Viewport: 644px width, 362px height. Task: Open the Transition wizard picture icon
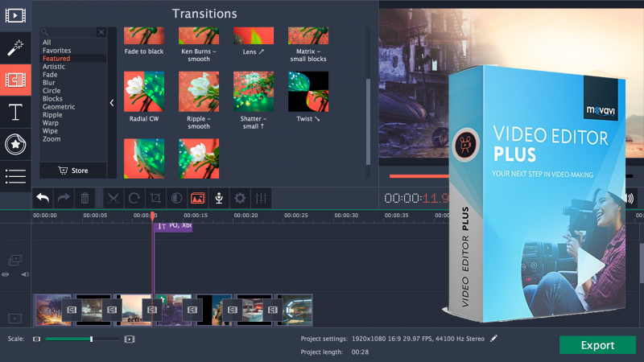click(197, 198)
